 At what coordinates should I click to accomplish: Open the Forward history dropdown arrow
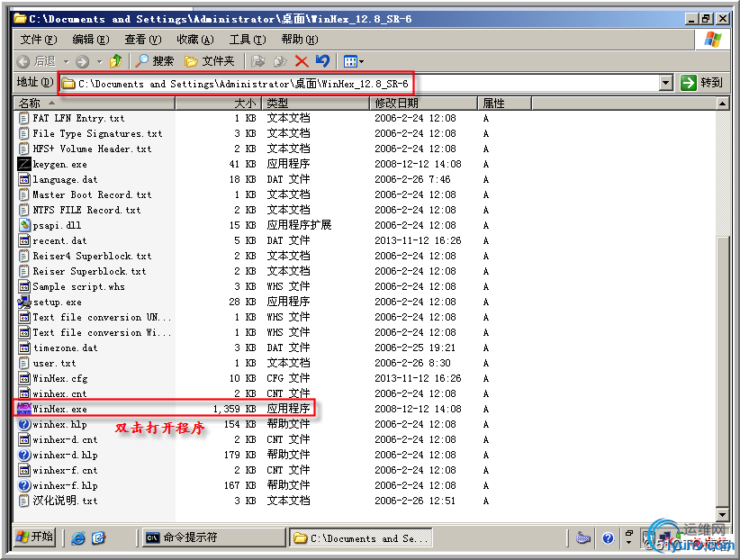99,61
